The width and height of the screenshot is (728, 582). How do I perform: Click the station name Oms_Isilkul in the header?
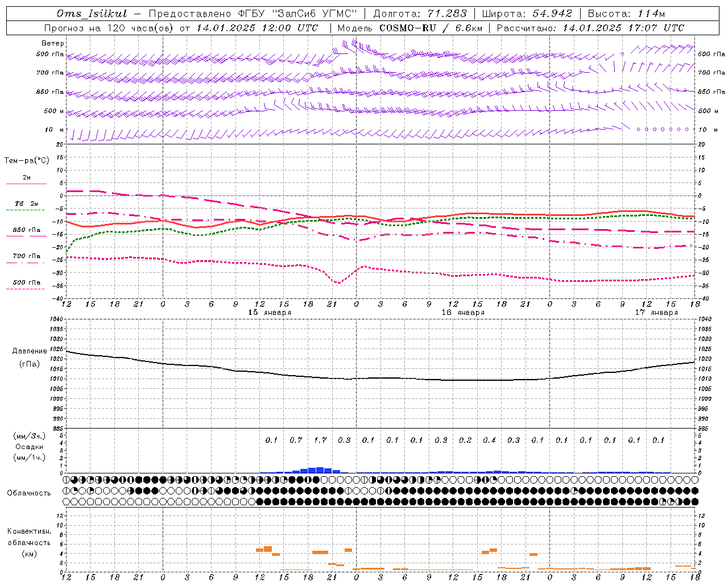[x=92, y=14]
